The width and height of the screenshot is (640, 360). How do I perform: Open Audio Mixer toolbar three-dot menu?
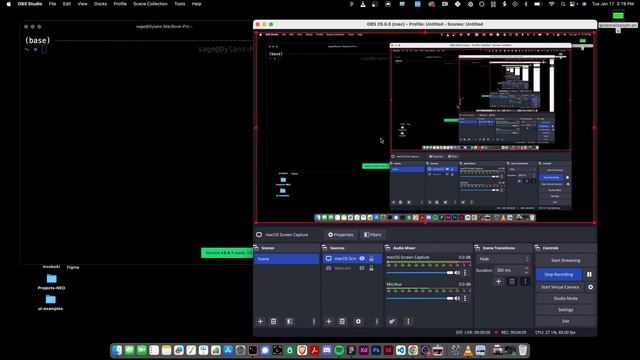click(408, 321)
